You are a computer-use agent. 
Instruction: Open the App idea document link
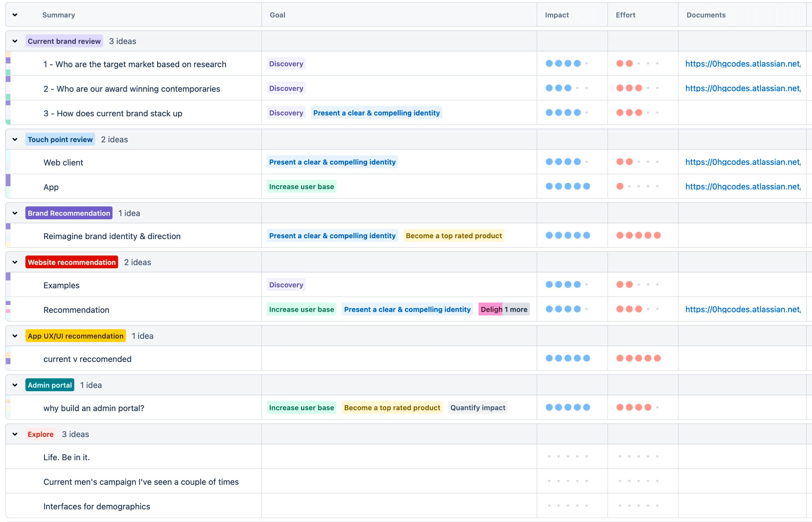[743, 187]
